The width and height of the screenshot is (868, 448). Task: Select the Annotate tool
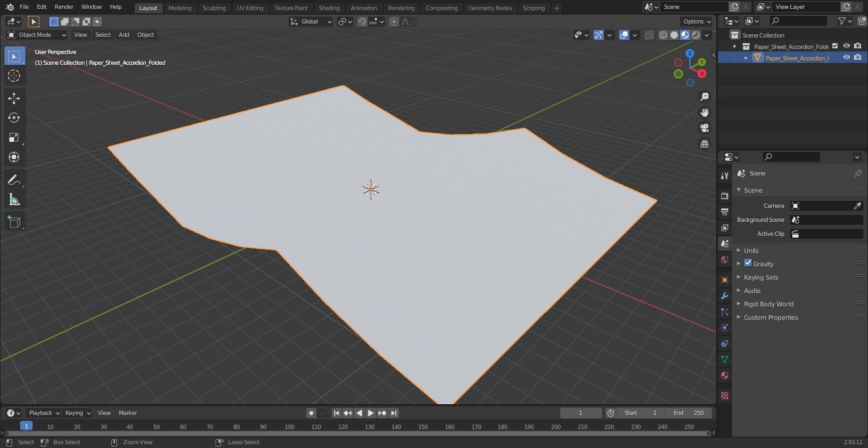pyautogui.click(x=14, y=180)
